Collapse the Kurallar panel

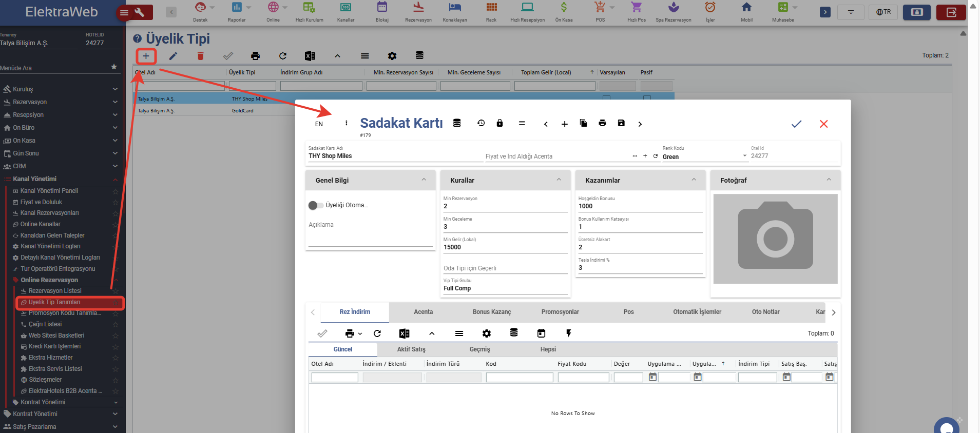coord(559,180)
